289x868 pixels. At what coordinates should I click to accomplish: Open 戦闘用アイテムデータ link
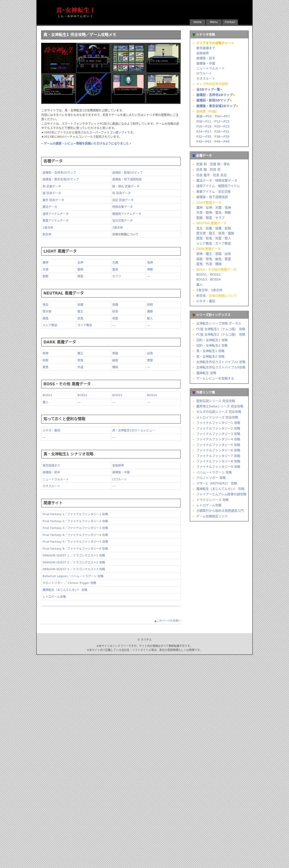[x=126, y=214]
